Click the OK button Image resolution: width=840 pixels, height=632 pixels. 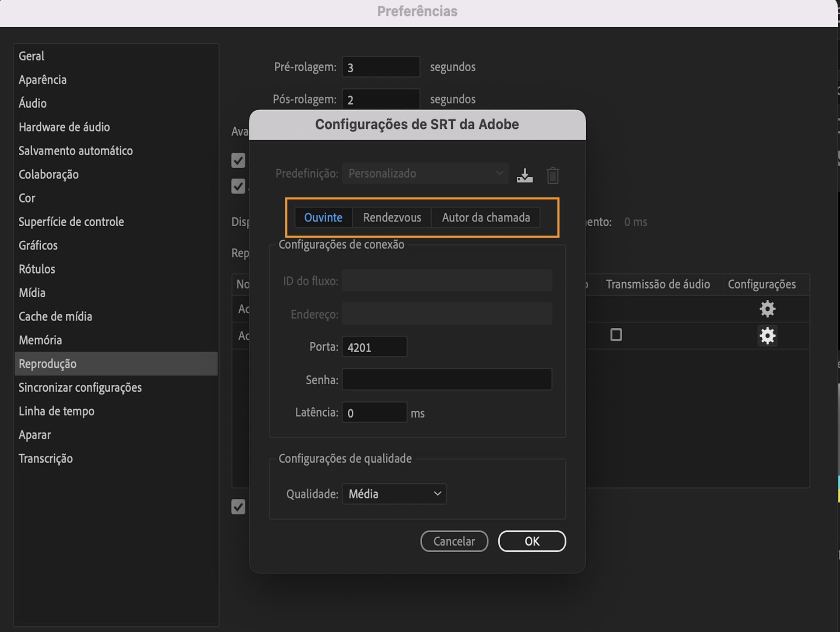click(x=532, y=541)
